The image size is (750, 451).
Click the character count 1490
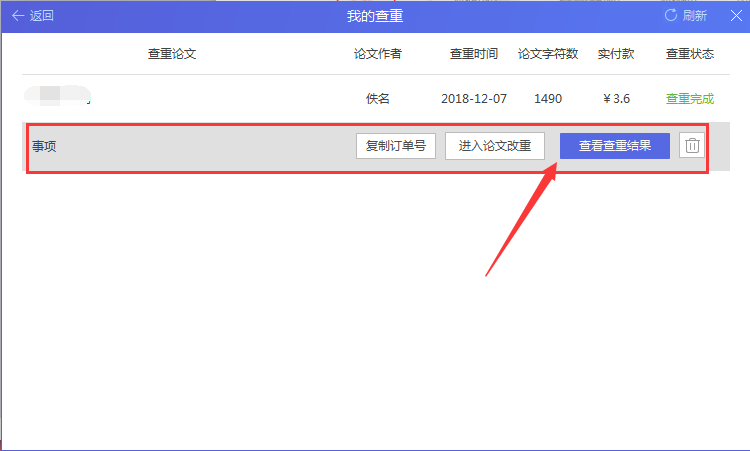(x=547, y=99)
